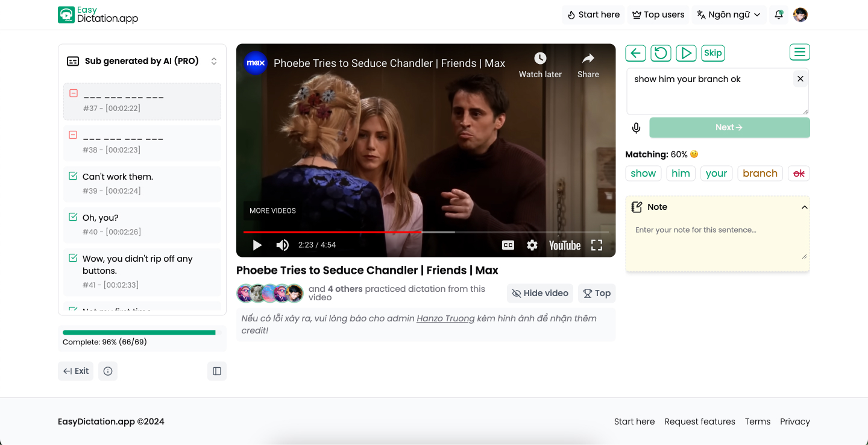Open the notifications bell icon
The width and height of the screenshot is (868, 445).
point(779,15)
